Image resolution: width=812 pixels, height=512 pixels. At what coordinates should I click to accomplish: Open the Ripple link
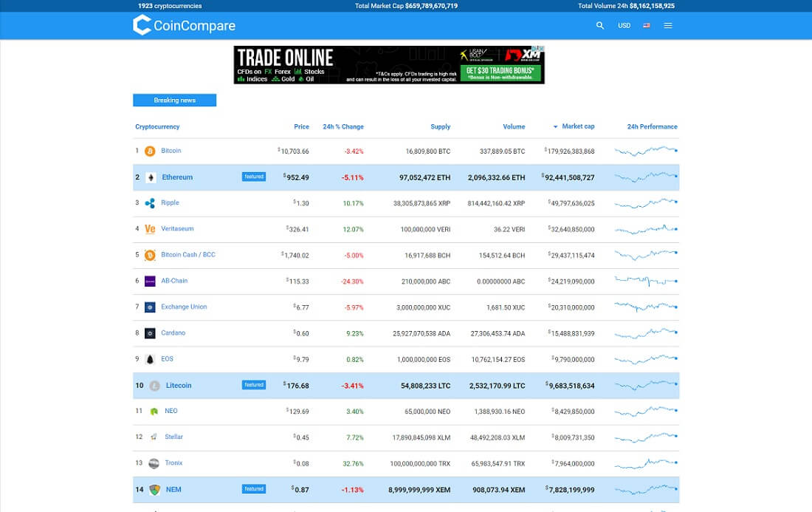pos(170,202)
